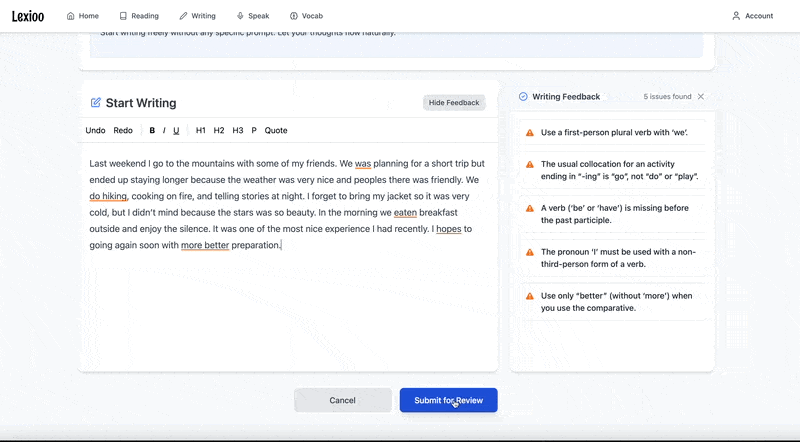Go to the Speak section
This screenshot has width=800, height=442.
pyautogui.click(x=253, y=16)
